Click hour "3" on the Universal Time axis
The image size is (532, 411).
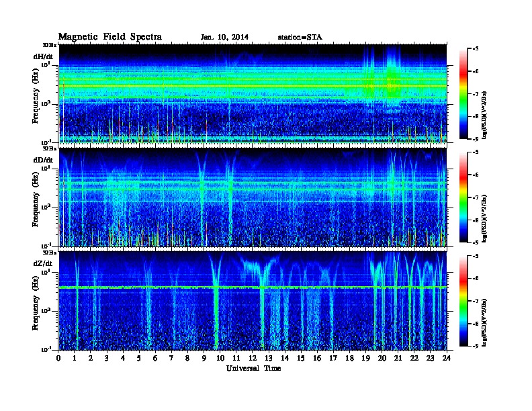click(x=107, y=358)
